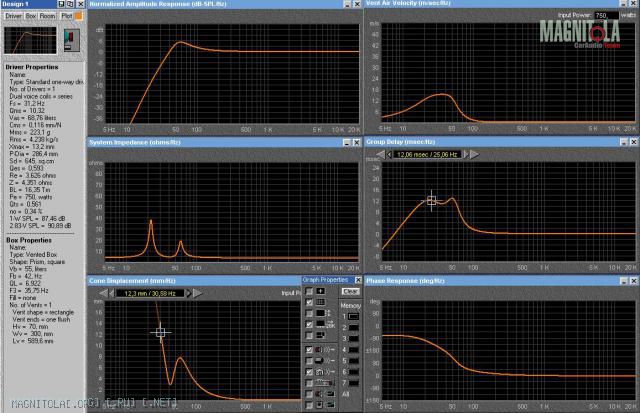Jump cursor far right in Group Delay graph
The image size is (640, 413).
pos(474,154)
